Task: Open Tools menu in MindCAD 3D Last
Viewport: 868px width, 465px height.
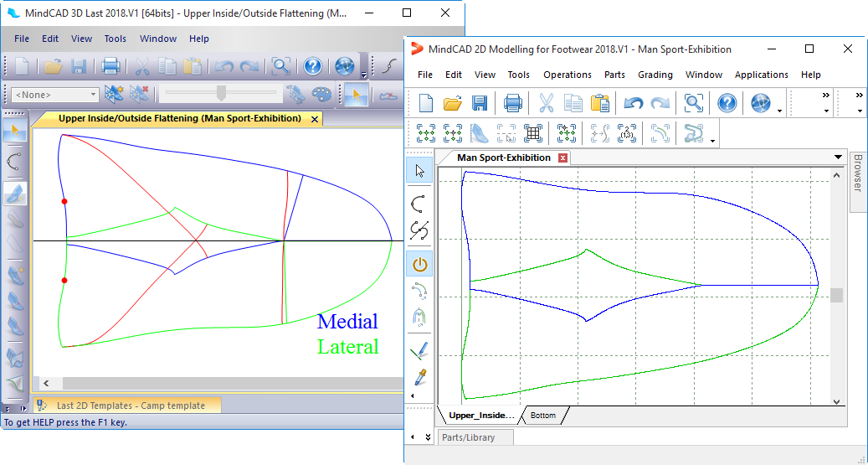Action: (116, 39)
